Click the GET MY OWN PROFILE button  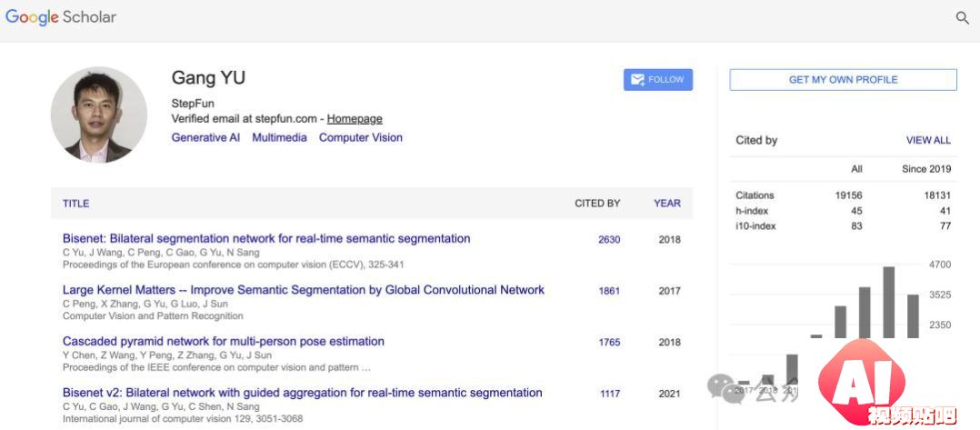tap(843, 79)
